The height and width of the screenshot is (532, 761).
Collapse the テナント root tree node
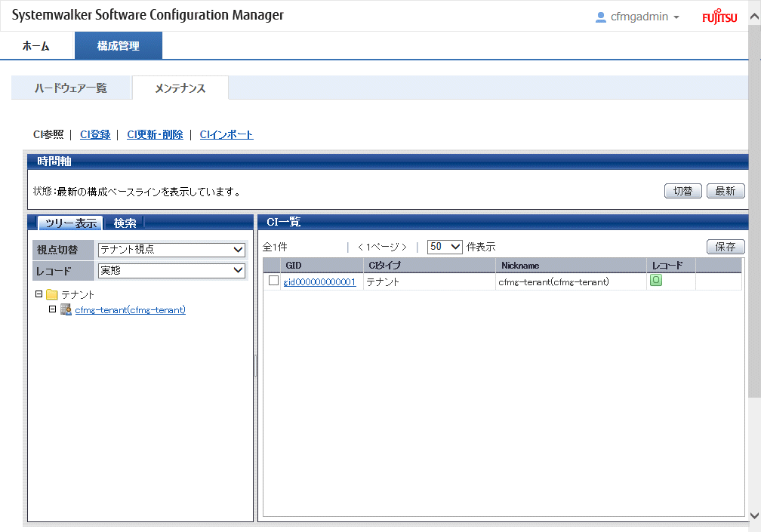point(39,294)
